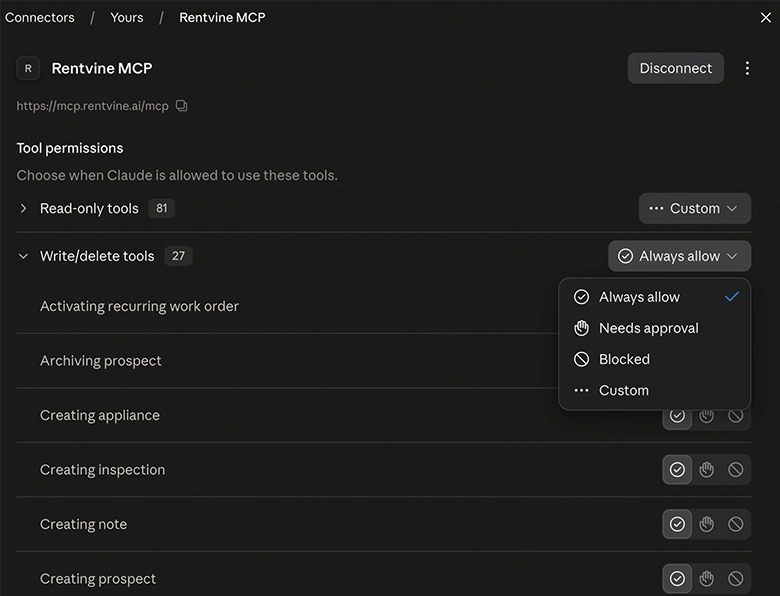Go to Yours breadcrumb
Viewport: 780px width, 596px height.
(x=127, y=17)
